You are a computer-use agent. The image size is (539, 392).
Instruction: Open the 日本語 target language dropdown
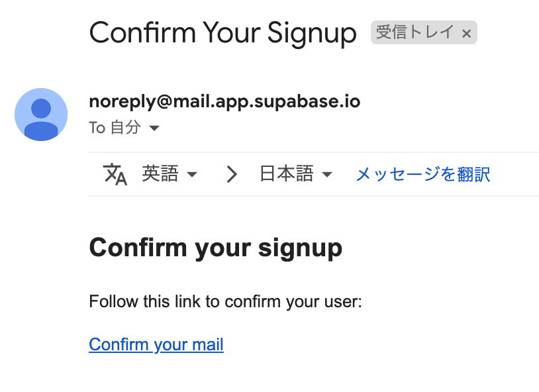[296, 173]
